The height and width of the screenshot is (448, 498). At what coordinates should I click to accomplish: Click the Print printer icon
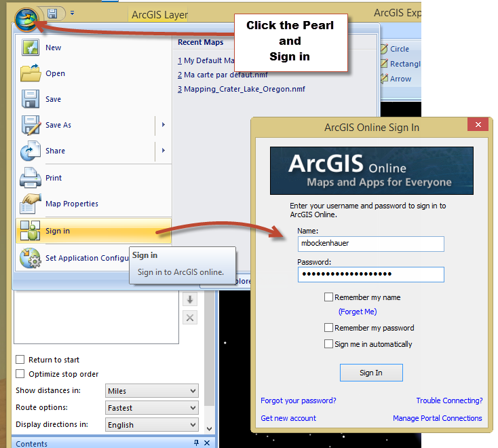point(30,178)
